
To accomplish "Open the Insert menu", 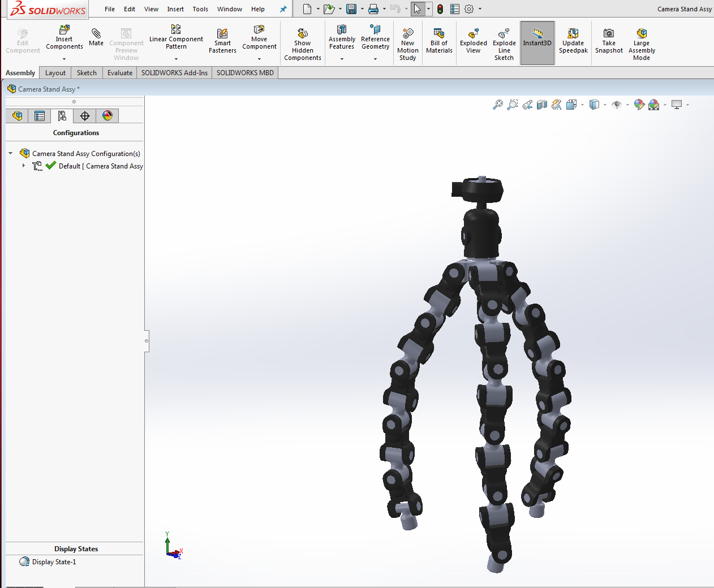I will tap(175, 9).
